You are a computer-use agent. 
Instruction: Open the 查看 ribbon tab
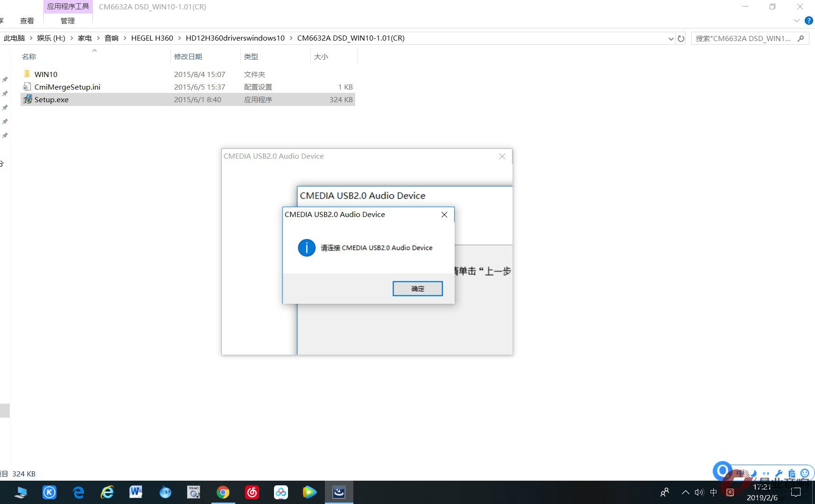coord(27,21)
